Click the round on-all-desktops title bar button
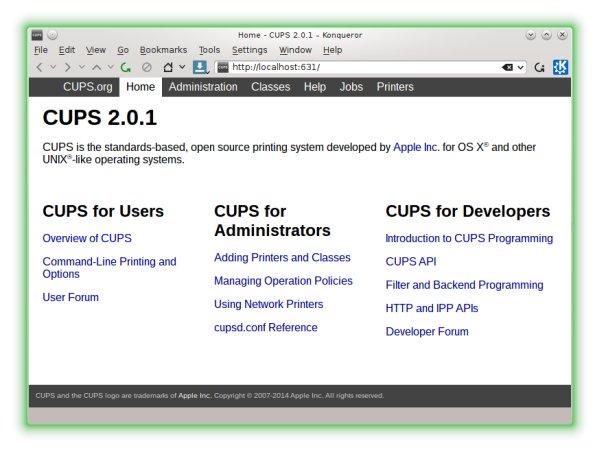Image resolution: width=600 pixels, height=452 pixels. pyautogui.click(x=52, y=35)
